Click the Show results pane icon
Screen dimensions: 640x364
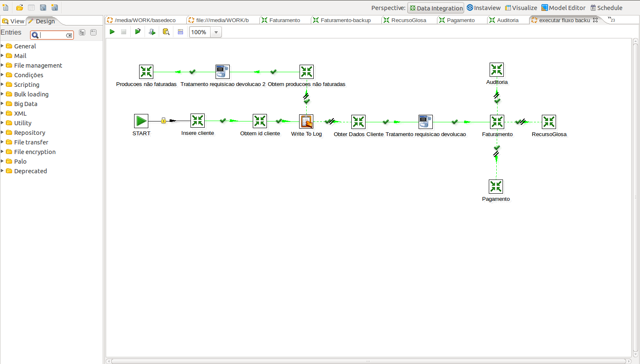[180, 32]
